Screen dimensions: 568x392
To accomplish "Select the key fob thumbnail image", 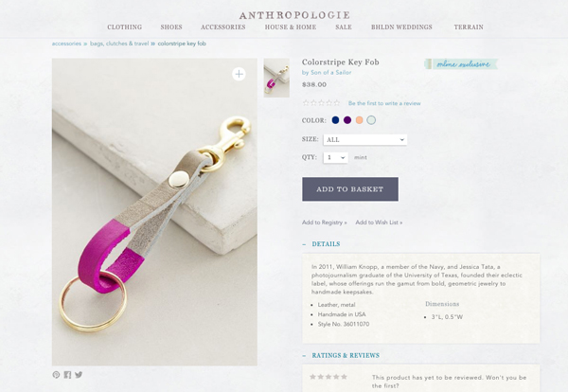I will pos(276,78).
